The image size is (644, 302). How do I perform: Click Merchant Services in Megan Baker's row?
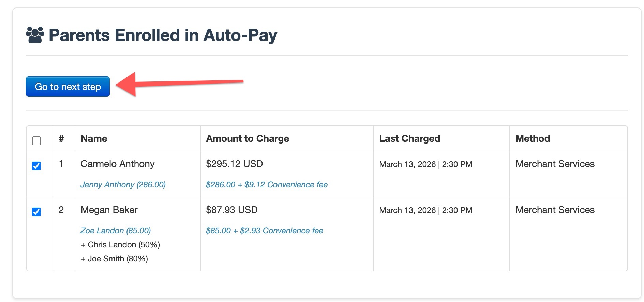click(x=555, y=210)
